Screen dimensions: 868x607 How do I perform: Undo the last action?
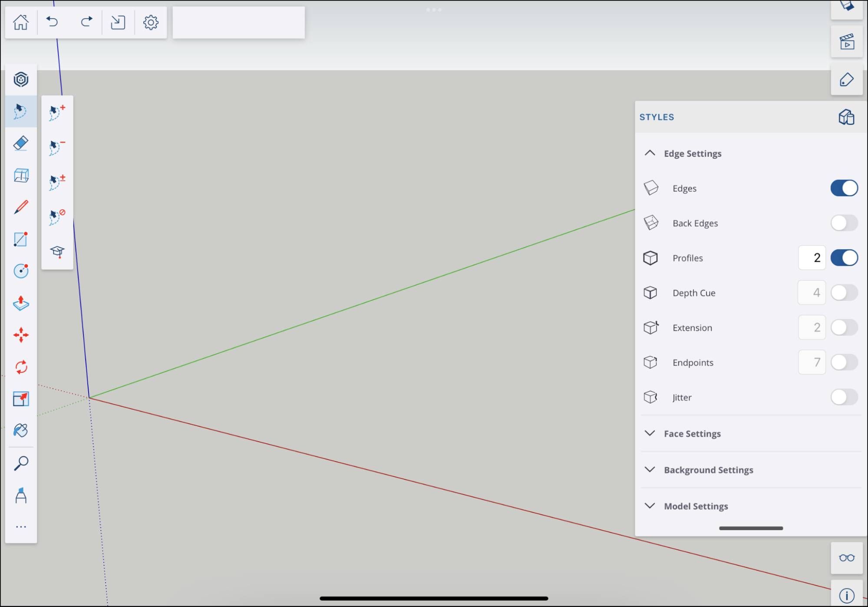53,22
